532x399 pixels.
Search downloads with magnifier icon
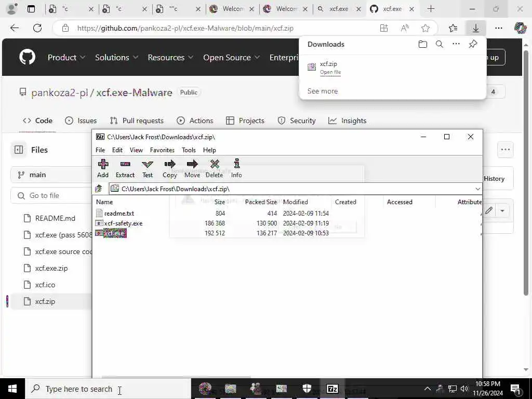tap(440, 44)
